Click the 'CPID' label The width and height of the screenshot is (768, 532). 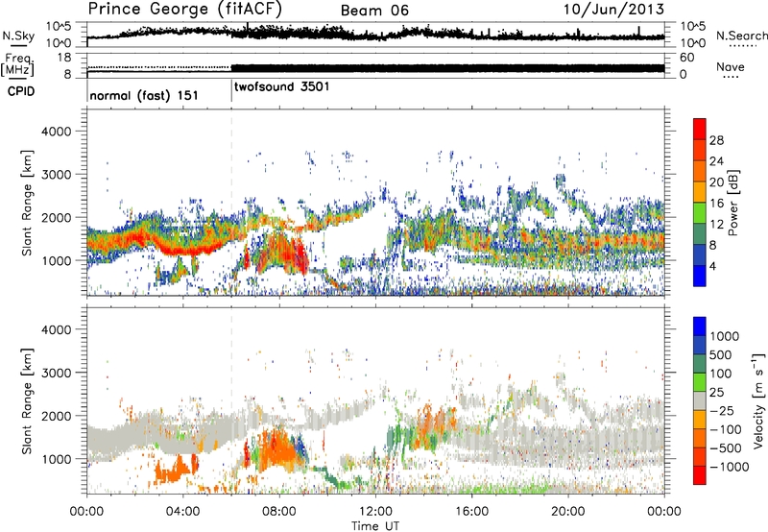21,91
